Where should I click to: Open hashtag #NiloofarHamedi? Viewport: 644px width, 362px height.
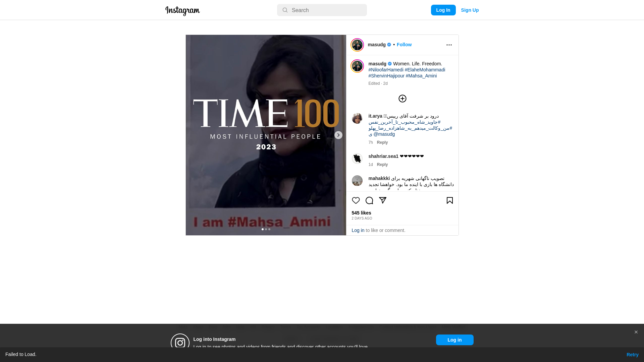coord(386,70)
